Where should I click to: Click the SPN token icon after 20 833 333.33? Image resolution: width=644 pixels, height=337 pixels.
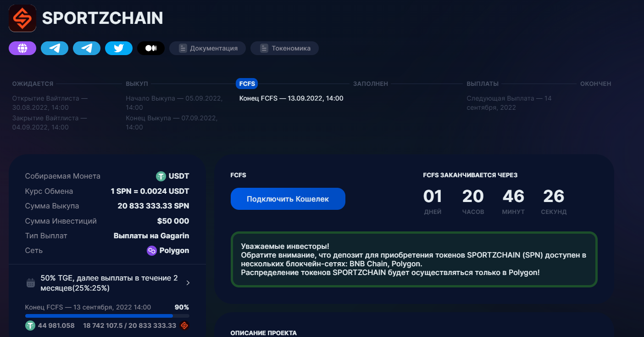click(184, 326)
